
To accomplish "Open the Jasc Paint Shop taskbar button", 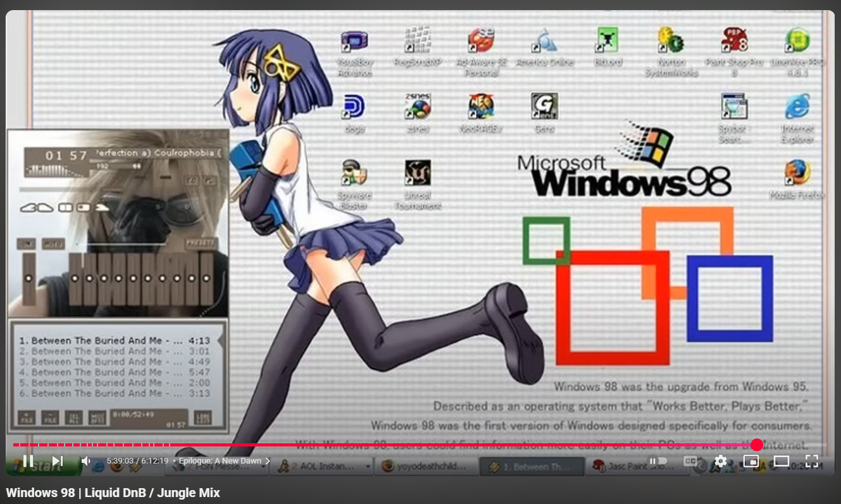I will pos(639,467).
